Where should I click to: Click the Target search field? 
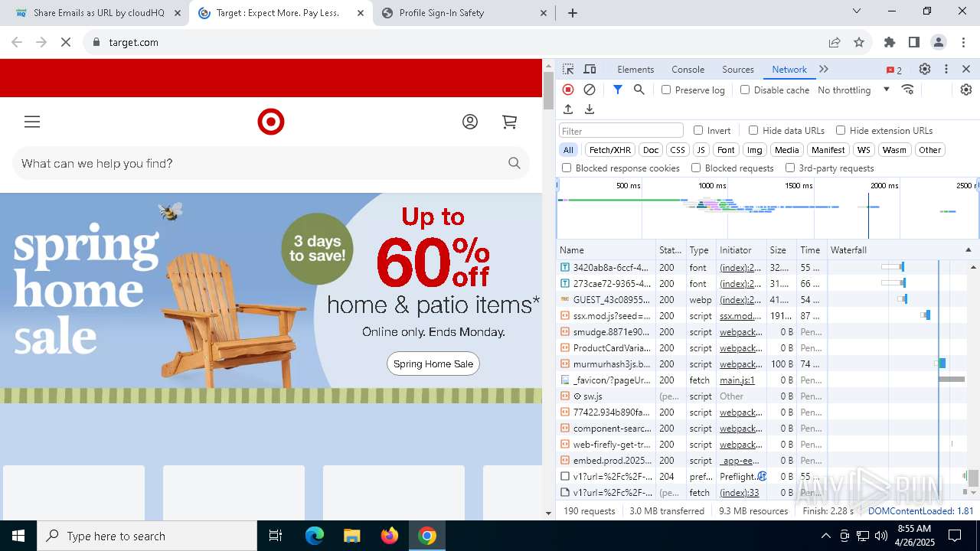271,163
